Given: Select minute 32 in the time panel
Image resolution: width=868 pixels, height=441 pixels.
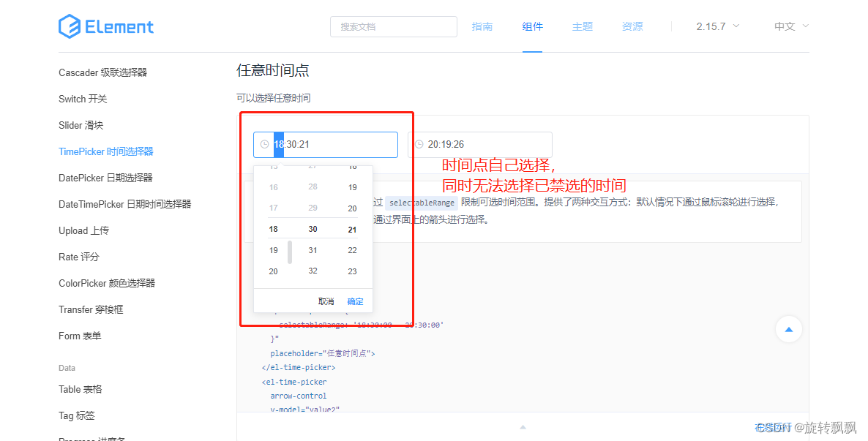Looking at the screenshot, I should (x=313, y=271).
